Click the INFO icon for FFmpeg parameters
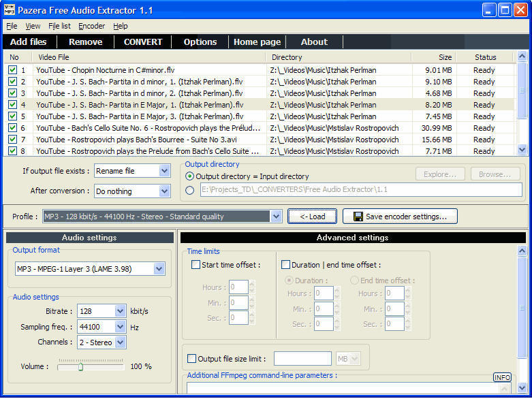Image resolution: width=532 pixels, height=399 pixels. 502,377
